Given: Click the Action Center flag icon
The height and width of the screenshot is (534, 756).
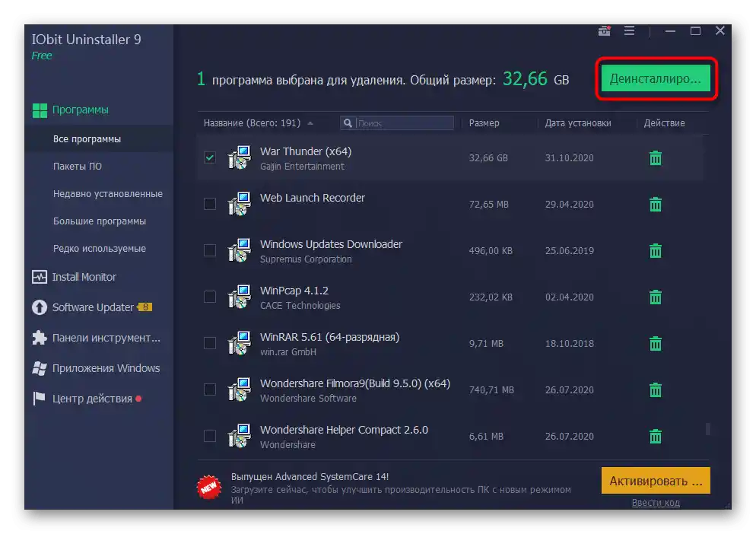Looking at the screenshot, I should tap(39, 399).
